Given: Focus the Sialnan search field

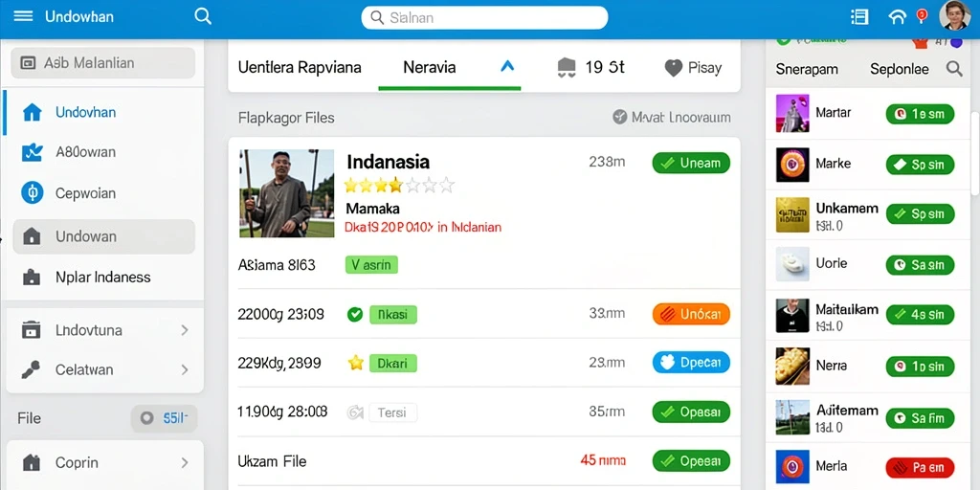Looking at the screenshot, I should point(484,17).
